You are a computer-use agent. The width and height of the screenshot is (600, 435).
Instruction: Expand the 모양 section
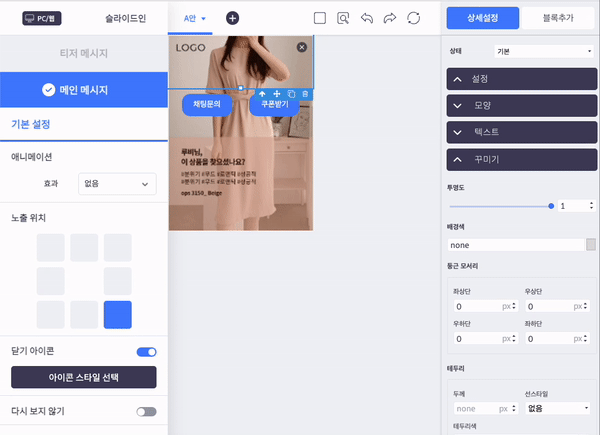coord(521,105)
